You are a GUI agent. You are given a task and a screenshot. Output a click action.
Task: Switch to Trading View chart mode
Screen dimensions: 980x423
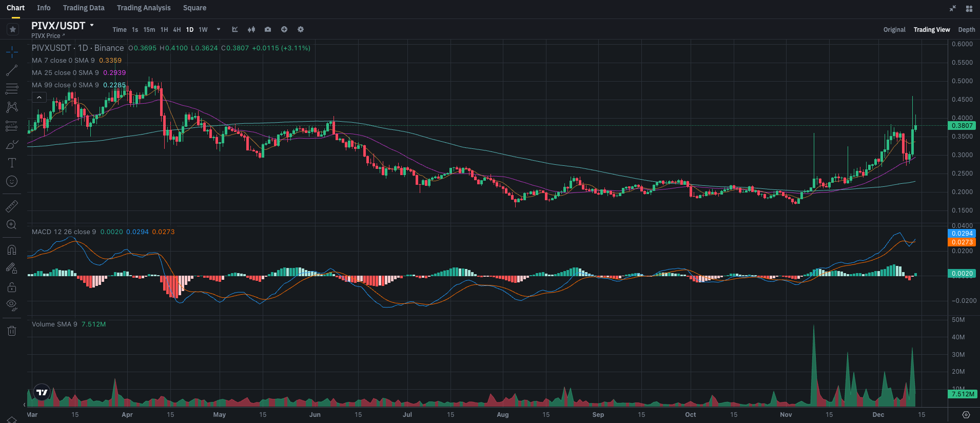coord(932,30)
